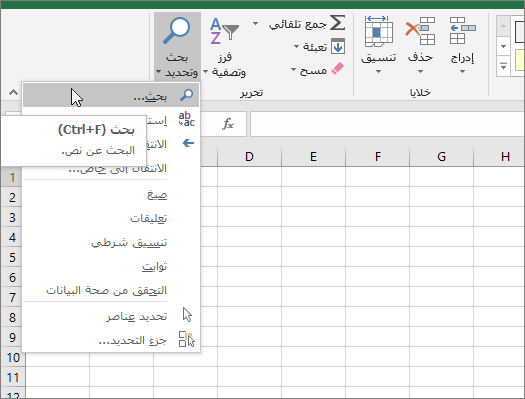
Task: Click the selection pane icon
Action: point(186,339)
